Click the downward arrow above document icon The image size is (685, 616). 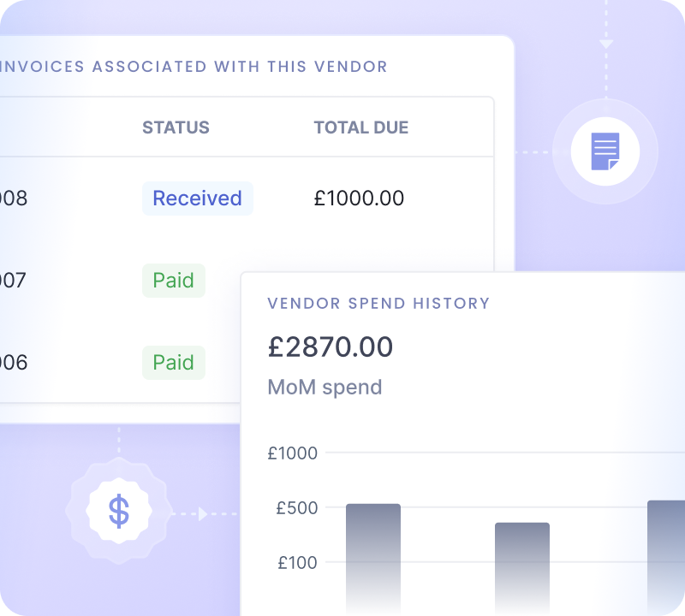(x=606, y=44)
